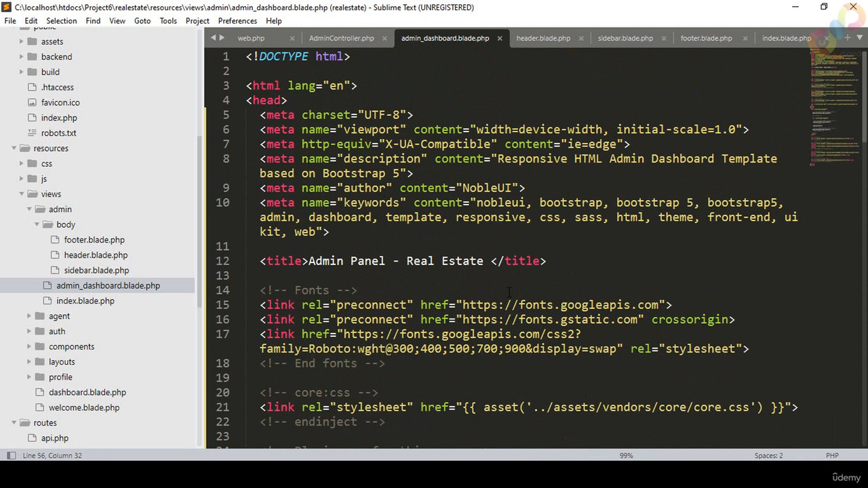
Task: Switch to the sidebar.blade.php tab
Action: click(x=625, y=38)
